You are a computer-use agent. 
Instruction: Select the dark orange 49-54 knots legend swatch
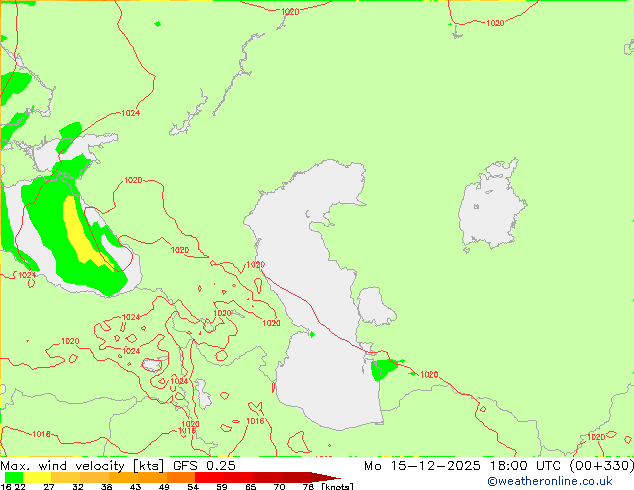point(181,477)
